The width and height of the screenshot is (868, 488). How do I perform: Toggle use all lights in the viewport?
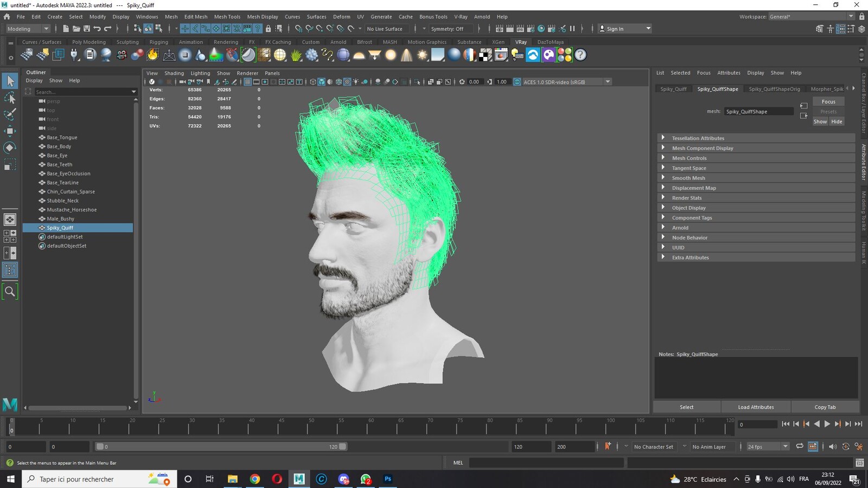pos(356,82)
